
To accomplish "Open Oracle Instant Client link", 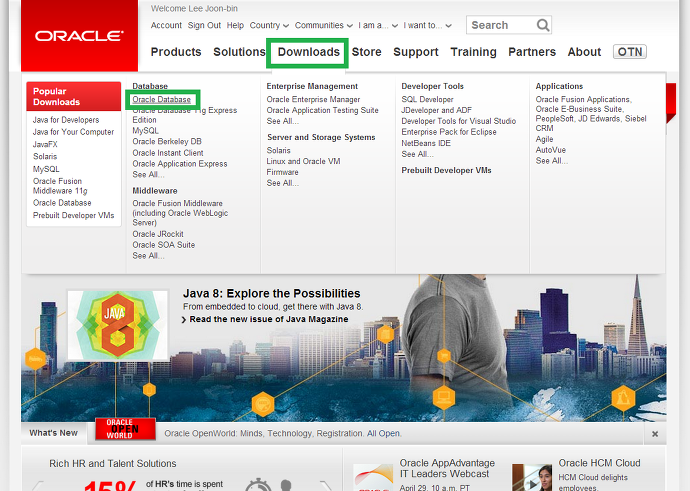I will pyautogui.click(x=168, y=153).
